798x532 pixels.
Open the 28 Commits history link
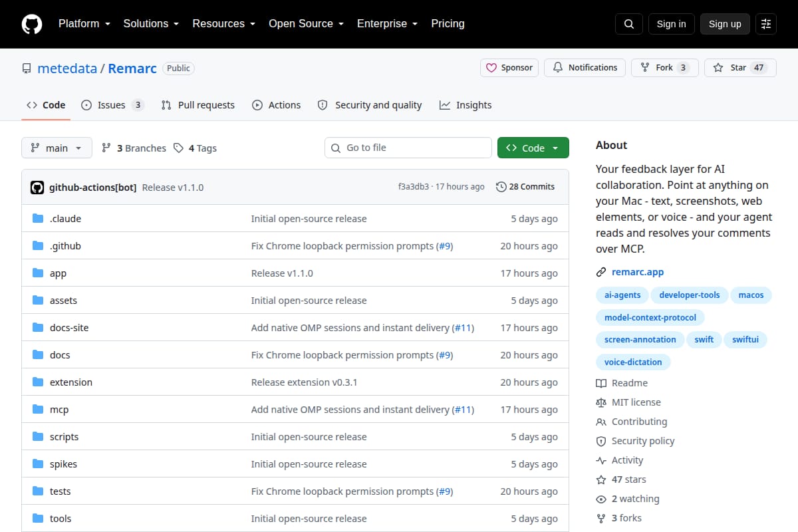(x=525, y=187)
